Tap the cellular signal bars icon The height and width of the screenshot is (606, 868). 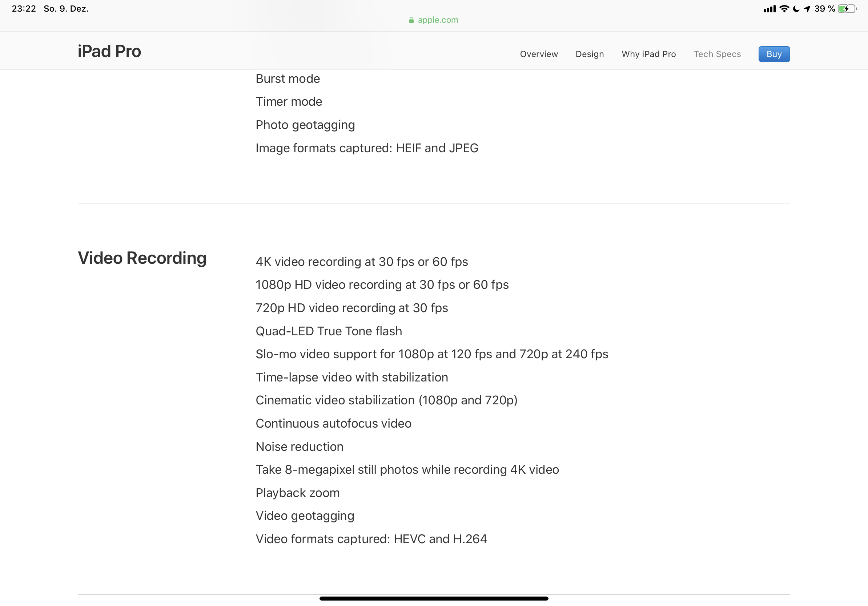769,9
